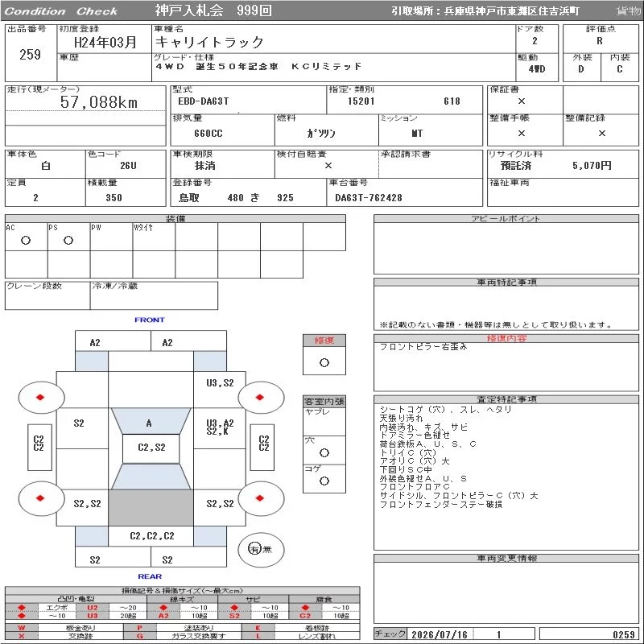Click the rear-right tire diamond marker
The width and height of the screenshot is (644, 644).
tap(259, 498)
